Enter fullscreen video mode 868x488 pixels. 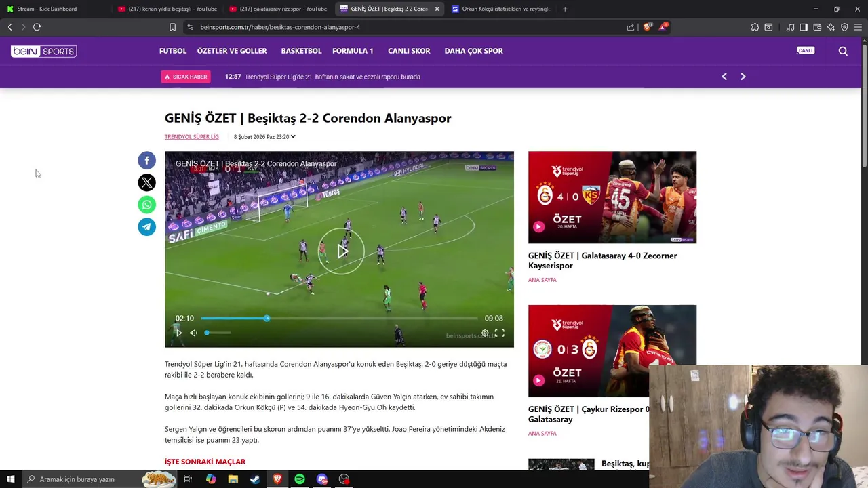(x=499, y=333)
